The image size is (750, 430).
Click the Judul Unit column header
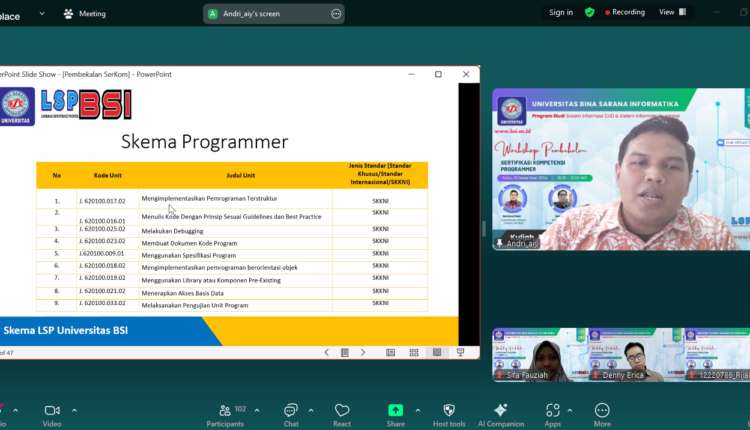241,176
